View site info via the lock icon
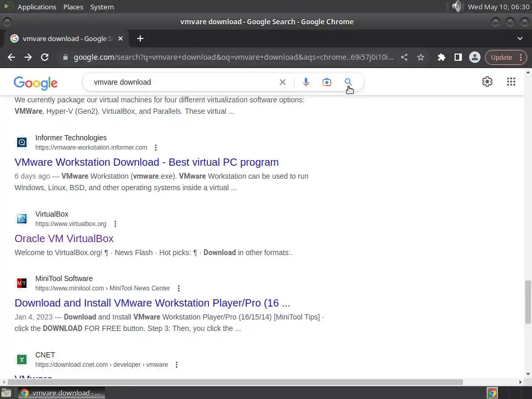 tap(65, 57)
